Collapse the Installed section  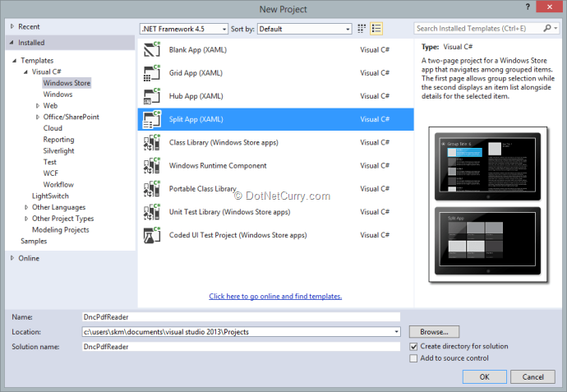pyautogui.click(x=12, y=43)
